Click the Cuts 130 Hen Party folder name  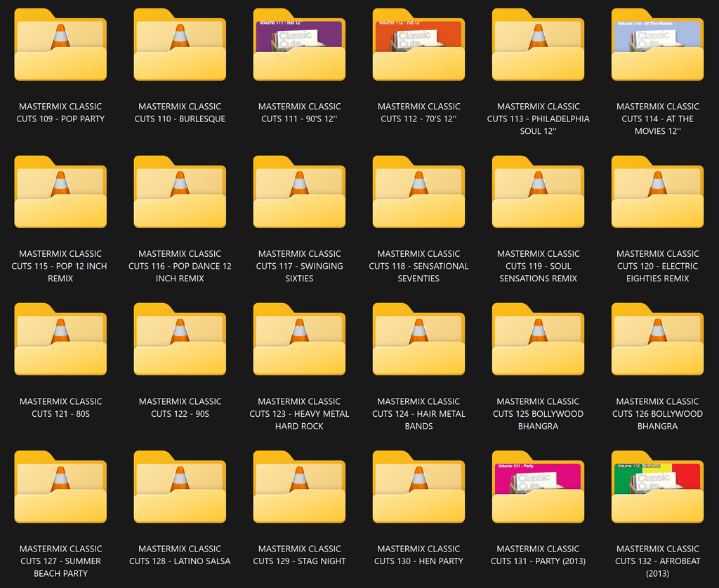418,555
